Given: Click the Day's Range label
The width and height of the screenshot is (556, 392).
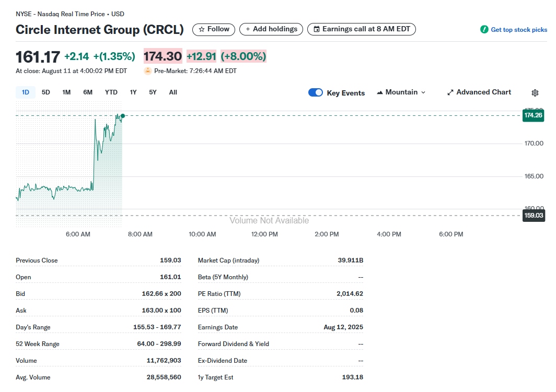Looking at the screenshot, I should (x=33, y=327).
